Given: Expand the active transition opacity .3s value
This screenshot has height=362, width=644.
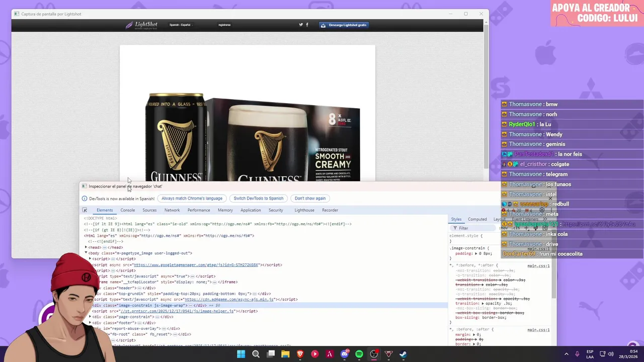Looking at the screenshot, I should coord(482,304).
